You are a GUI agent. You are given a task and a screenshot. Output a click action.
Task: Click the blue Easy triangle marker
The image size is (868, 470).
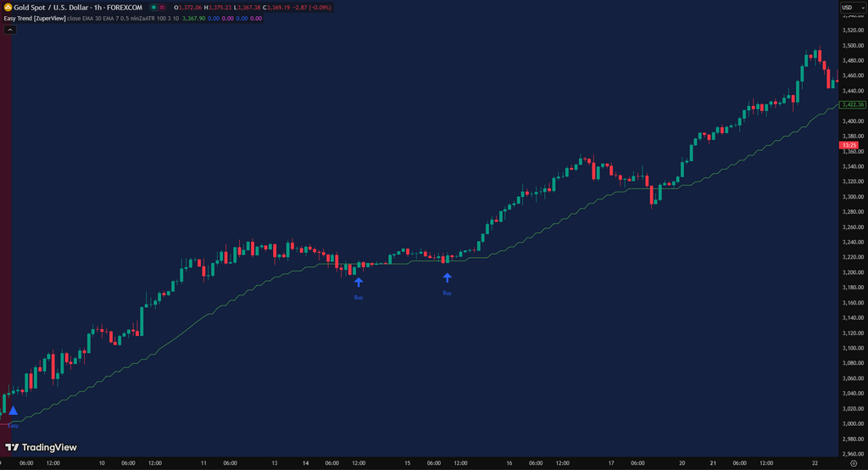14,411
